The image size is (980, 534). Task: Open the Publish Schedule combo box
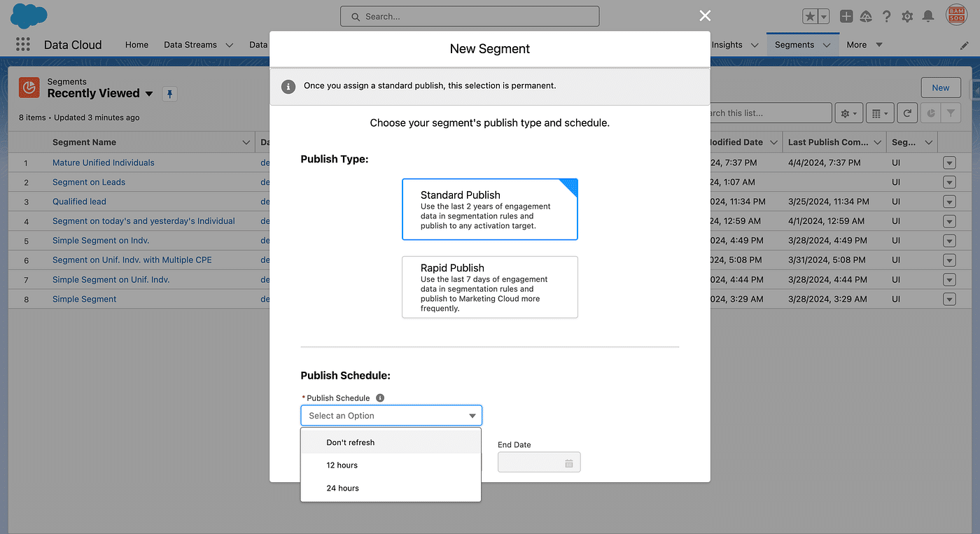tap(391, 416)
